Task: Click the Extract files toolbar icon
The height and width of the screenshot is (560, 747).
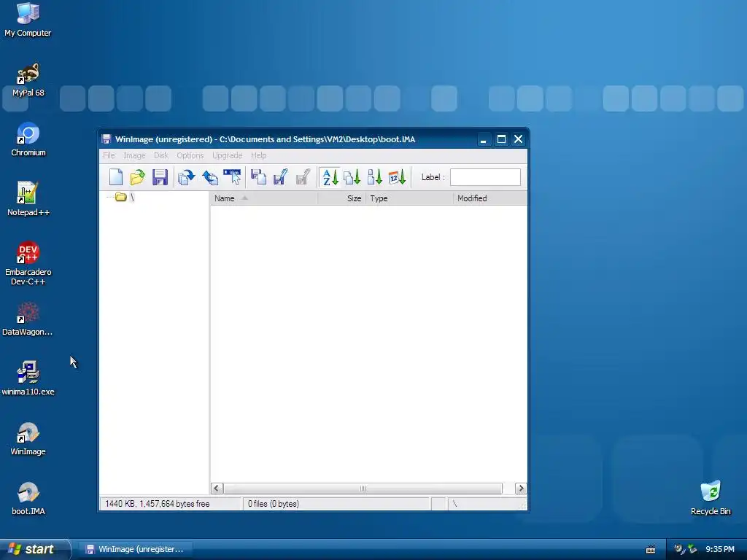Action: [209, 177]
